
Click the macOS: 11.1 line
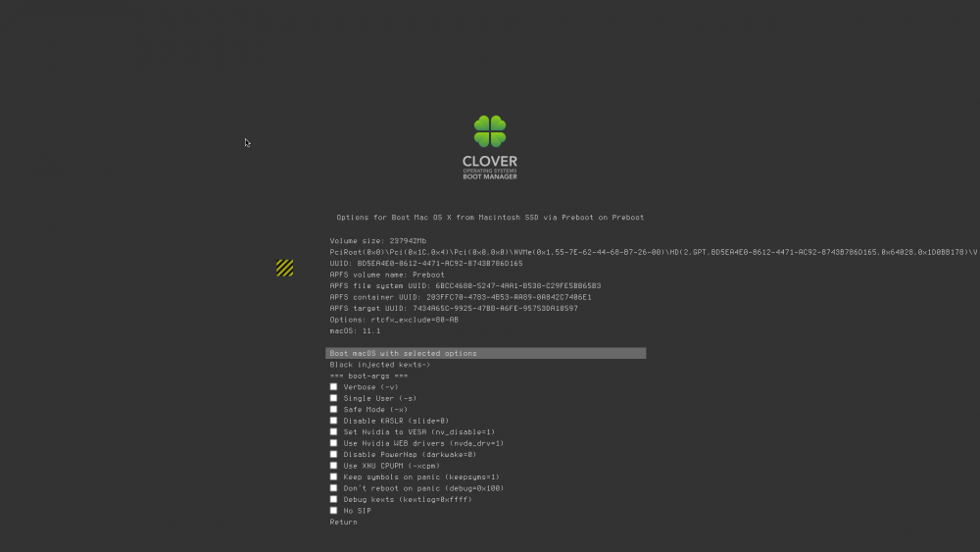tap(355, 330)
